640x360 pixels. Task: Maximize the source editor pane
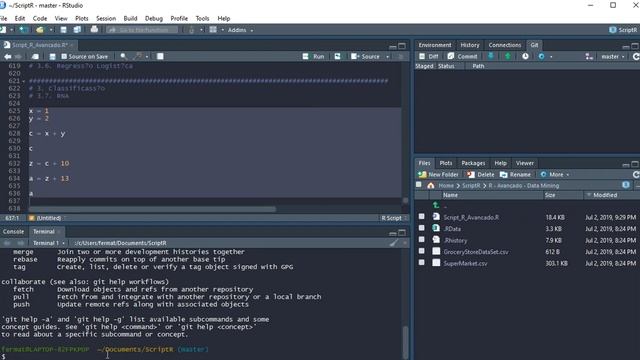402,46
